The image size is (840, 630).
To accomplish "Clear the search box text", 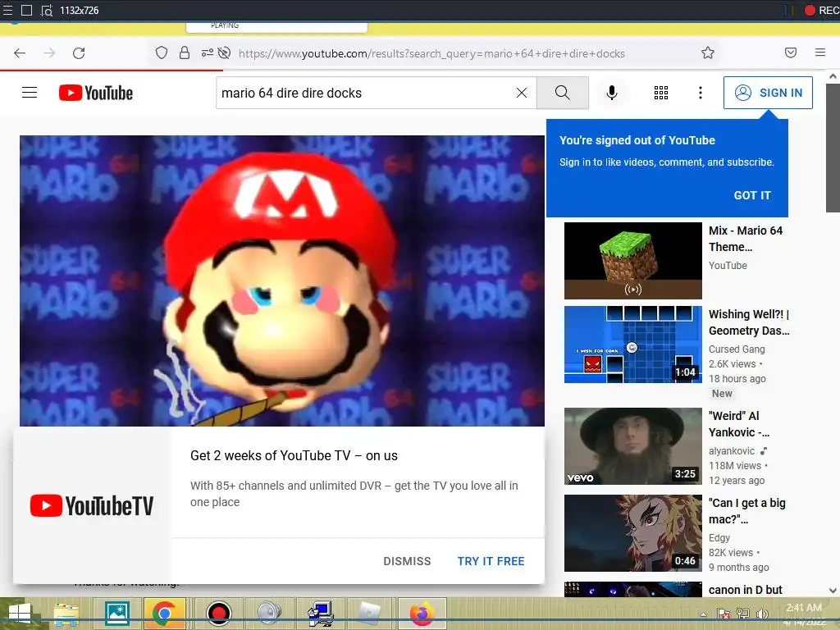I will point(521,93).
